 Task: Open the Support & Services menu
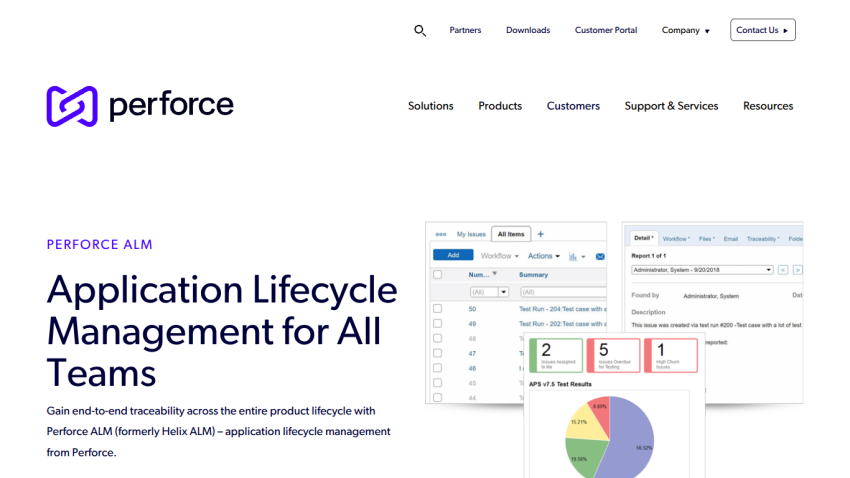point(671,106)
